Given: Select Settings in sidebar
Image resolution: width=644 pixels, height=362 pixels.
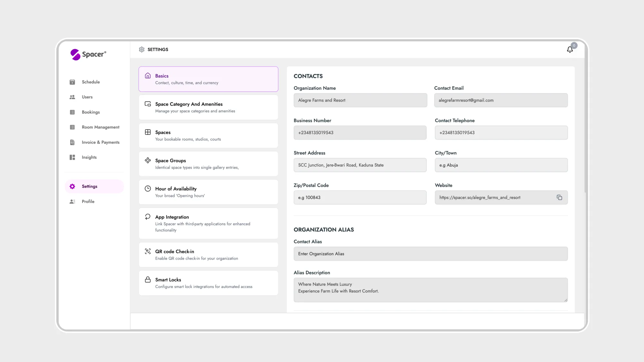Looking at the screenshot, I should pos(94,187).
